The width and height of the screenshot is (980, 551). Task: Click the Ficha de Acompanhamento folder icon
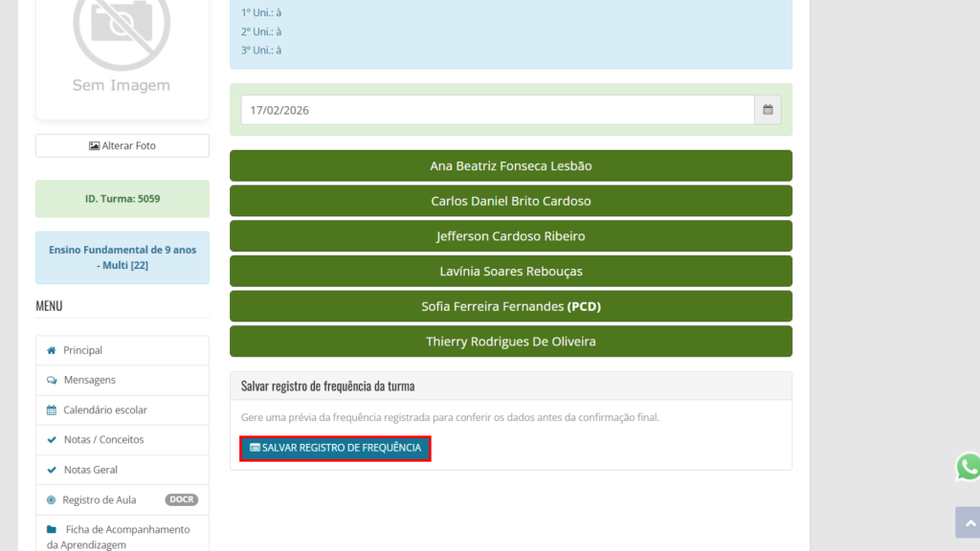pyautogui.click(x=52, y=530)
